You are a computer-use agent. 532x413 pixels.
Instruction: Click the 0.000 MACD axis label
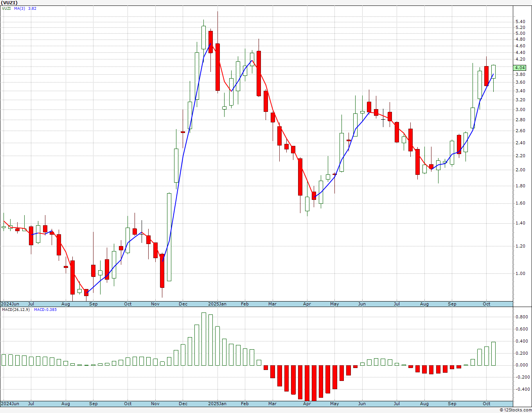tap(521, 365)
